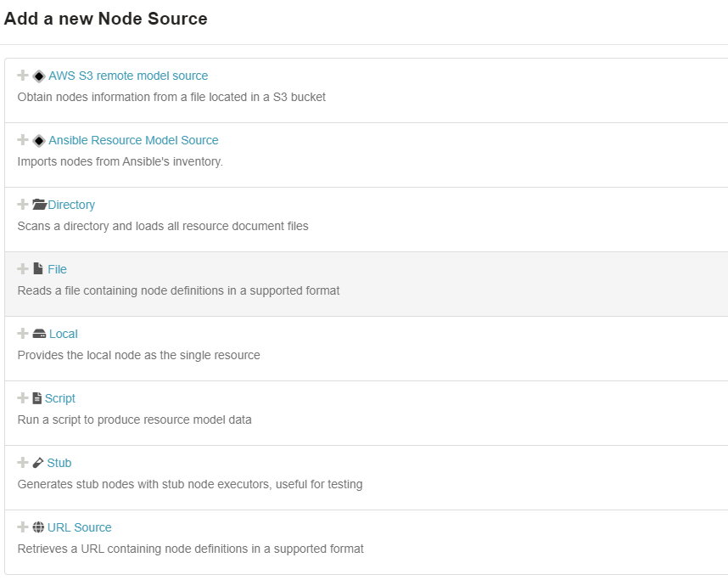Viewport: 728px width, 580px height.
Task: Click the File document icon
Action: point(38,269)
